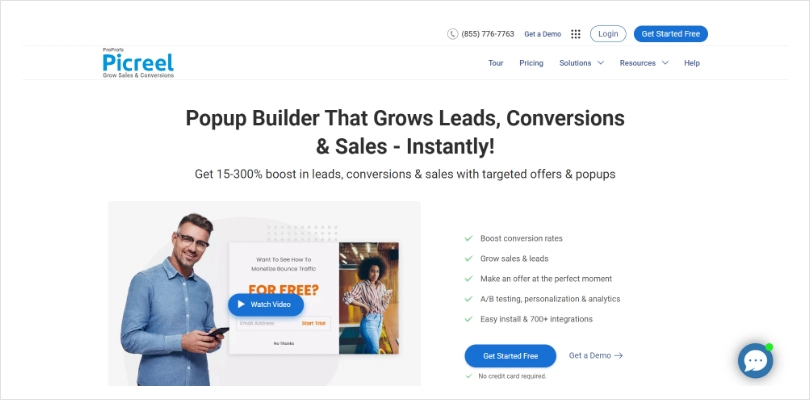
Task: Click the checkmark next to No credit card required
Action: coord(469,376)
